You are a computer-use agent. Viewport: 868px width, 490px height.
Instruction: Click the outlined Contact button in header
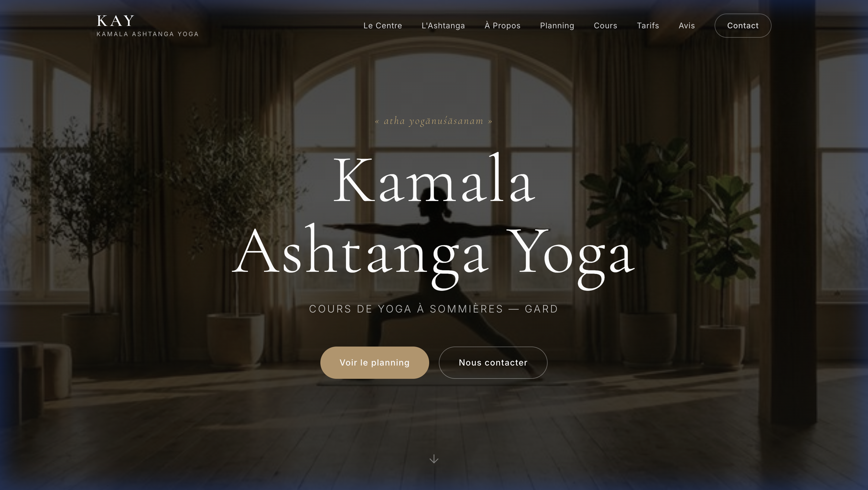coord(743,26)
